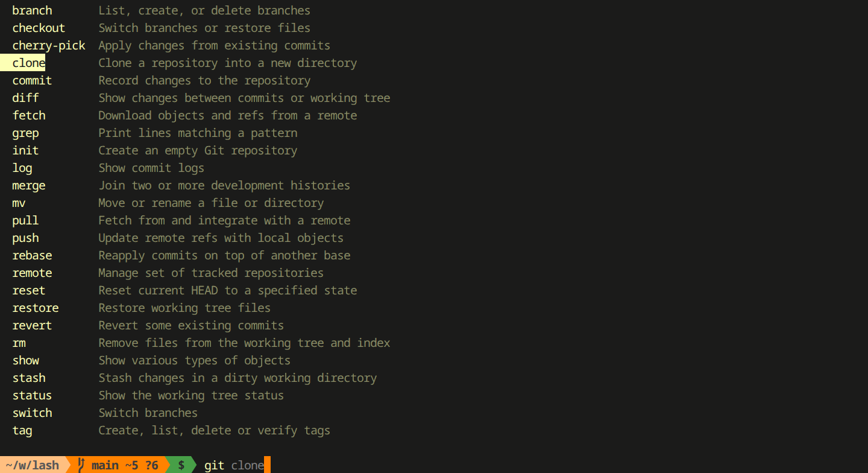Select the restore completion item
The width and height of the screenshot is (868, 473).
[x=36, y=308]
